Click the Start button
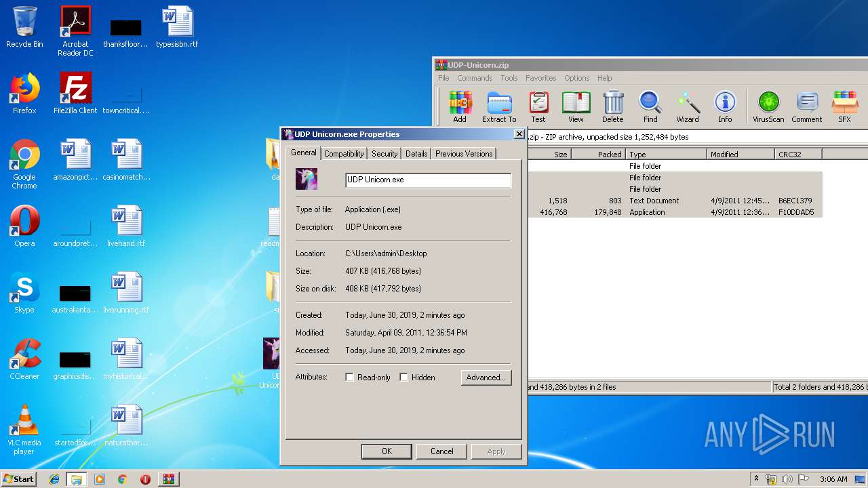The height and width of the screenshot is (488, 868). [x=19, y=479]
